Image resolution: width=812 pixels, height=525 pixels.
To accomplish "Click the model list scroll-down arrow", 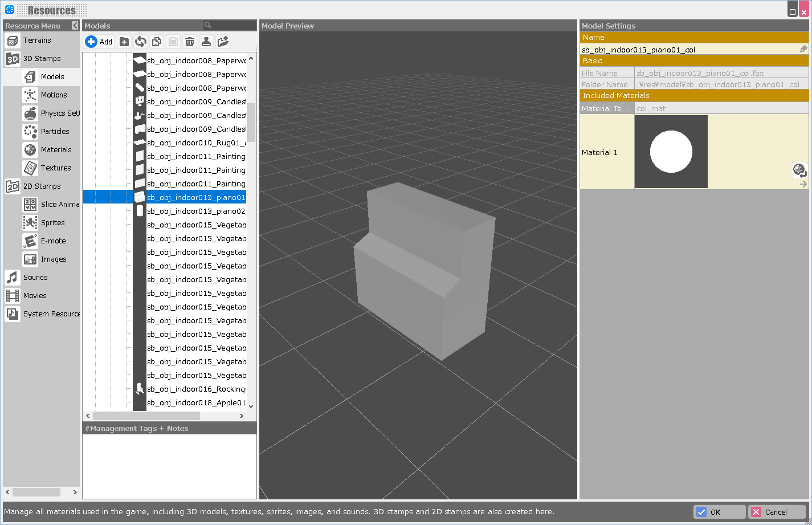I will pos(251,406).
